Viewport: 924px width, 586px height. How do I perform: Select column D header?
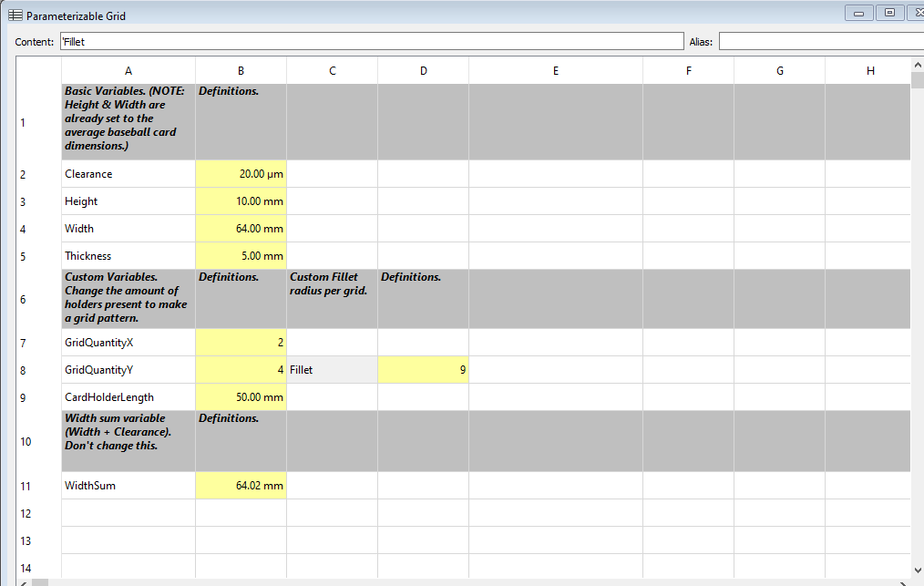[423, 71]
